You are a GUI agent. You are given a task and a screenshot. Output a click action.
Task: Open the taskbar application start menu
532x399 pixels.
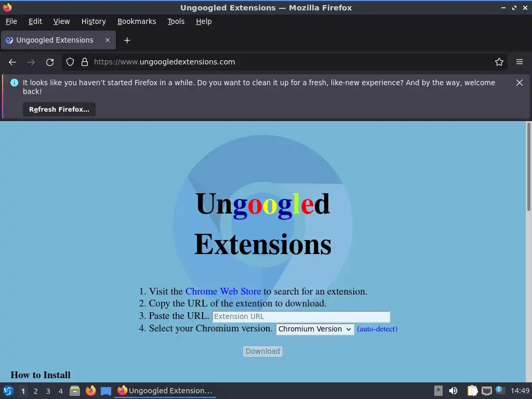pyautogui.click(x=8, y=391)
